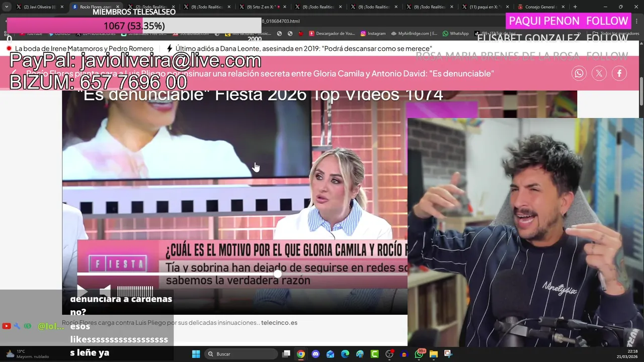
Task: Open Task View on taskbar
Action: pyautogui.click(x=286, y=354)
